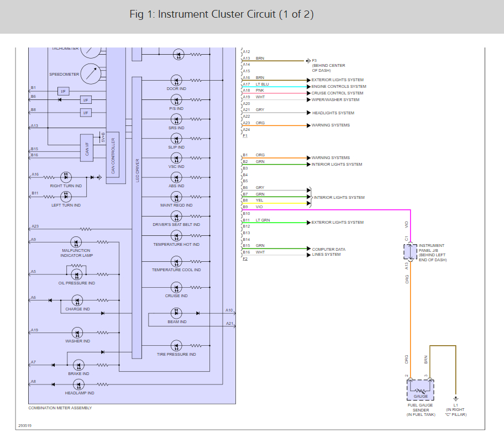Image resolution: width=504 pixels, height=443 pixels.
Task: Click the ENGINE CONTROLS SYSTEM label
Action: point(339,86)
